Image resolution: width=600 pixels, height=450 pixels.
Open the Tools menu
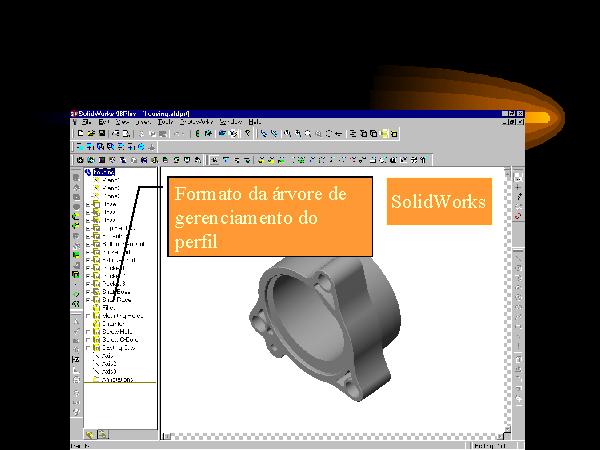[x=165, y=121]
